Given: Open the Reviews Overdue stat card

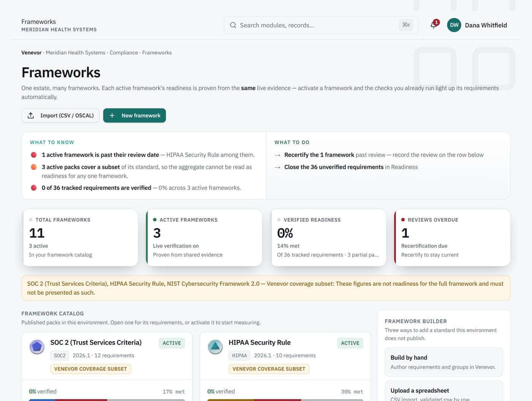Looking at the screenshot, I should [x=452, y=237].
